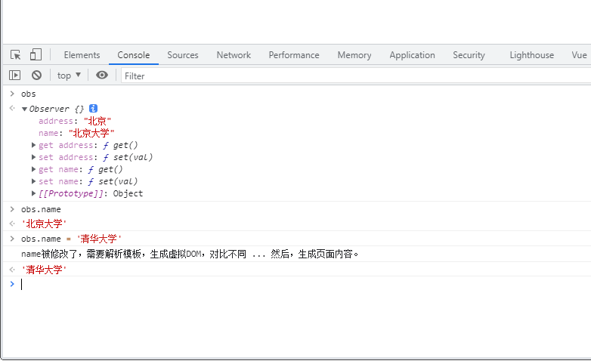This screenshot has height=364, width=591.
Task: Click the address: "北京" property
Action: [x=75, y=121]
